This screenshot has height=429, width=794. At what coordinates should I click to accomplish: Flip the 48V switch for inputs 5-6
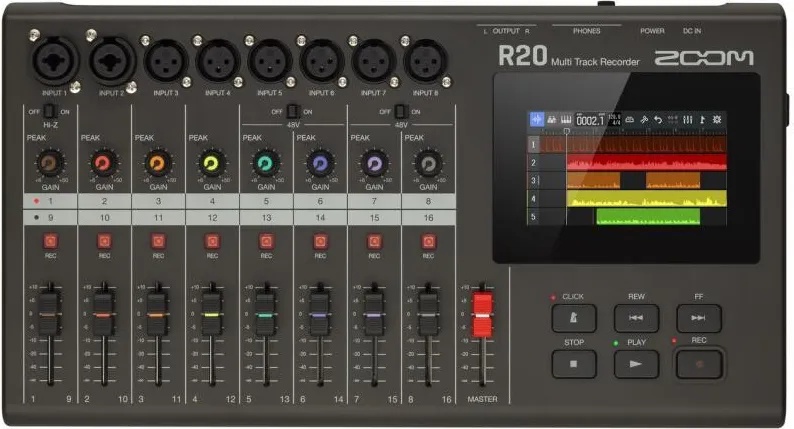(x=293, y=111)
